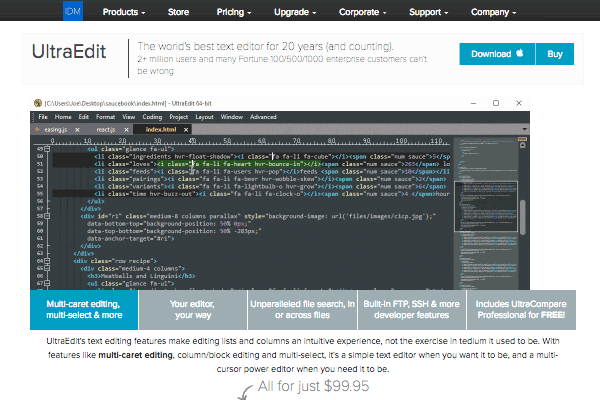The height and width of the screenshot is (400, 600).
Task: Switch to the easing.js file tab
Action: coord(56,129)
